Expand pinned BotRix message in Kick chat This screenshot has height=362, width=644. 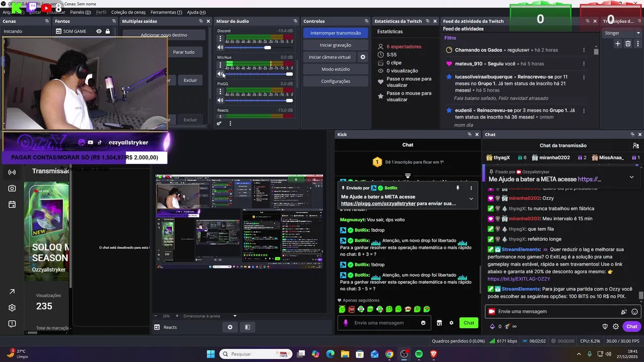point(471,199)
